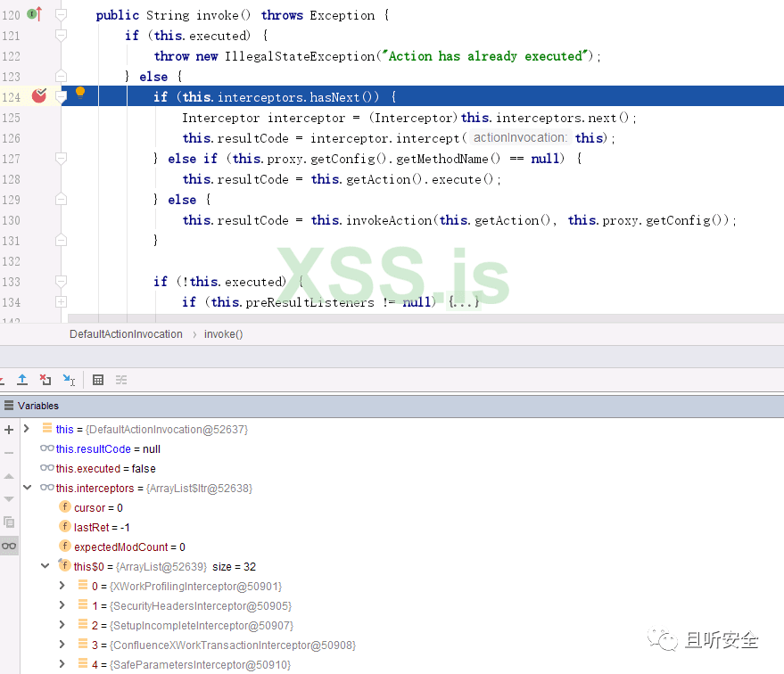Click the icon beside XWorkProfilingInterceptor entry
This screenshot has height=674, width=784.
click(83, 585)
